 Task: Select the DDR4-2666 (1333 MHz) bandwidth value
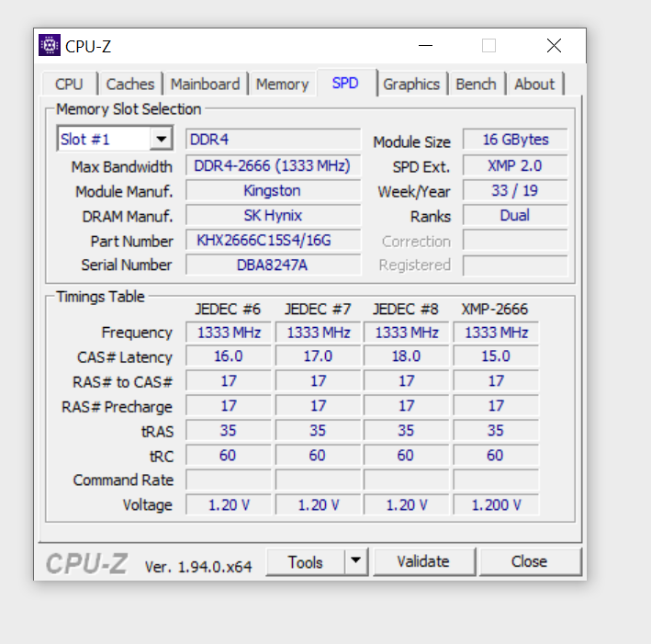click(x=274, y=165)
